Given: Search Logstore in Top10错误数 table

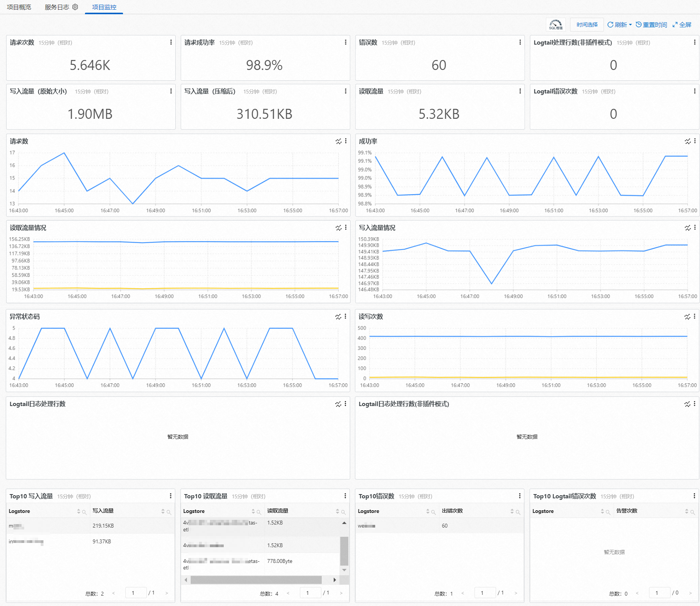Looking at the screenshot, I should click(433, 512).
